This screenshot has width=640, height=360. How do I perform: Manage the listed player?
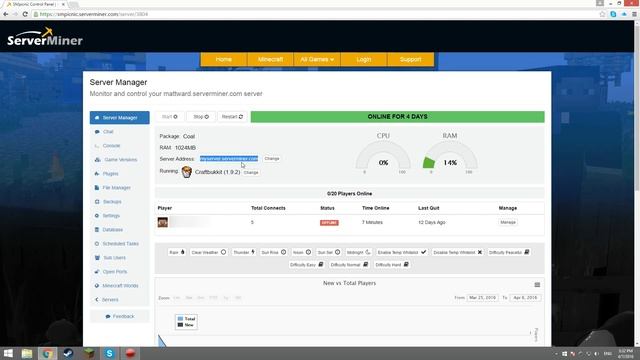[x=508, y=222]
